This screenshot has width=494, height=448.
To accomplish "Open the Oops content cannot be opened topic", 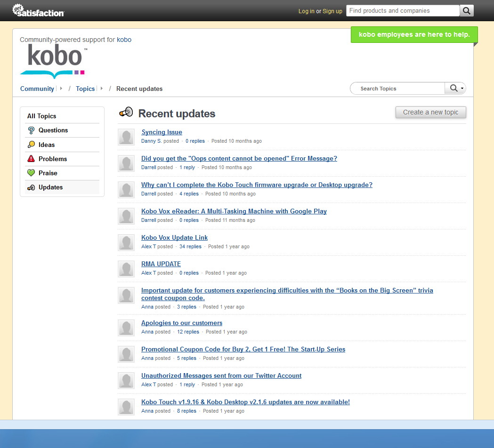I will [x=239, y=158].
